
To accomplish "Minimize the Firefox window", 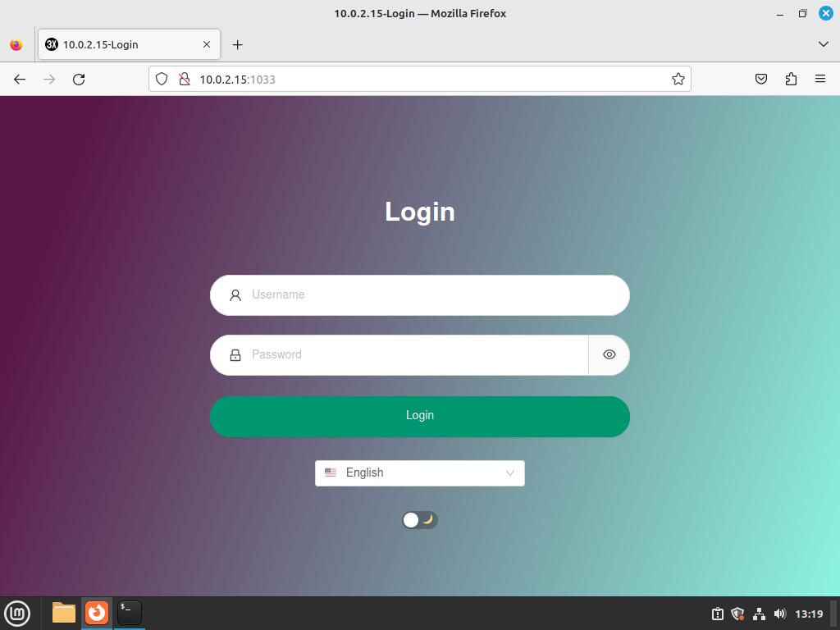I will pos(780,14).
